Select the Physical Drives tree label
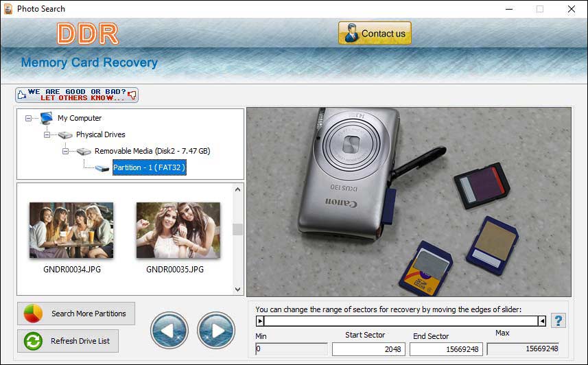The image size is (588, 365). [x=100, y=134]
